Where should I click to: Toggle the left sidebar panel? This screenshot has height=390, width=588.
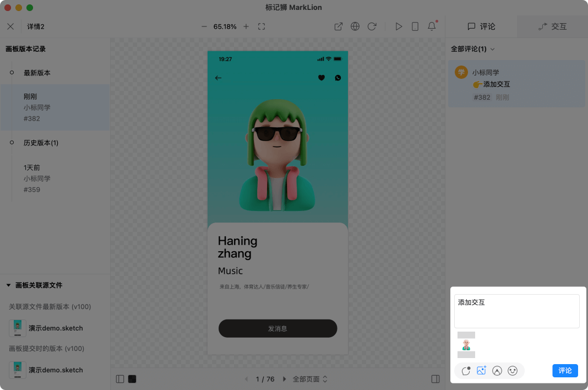120,379
